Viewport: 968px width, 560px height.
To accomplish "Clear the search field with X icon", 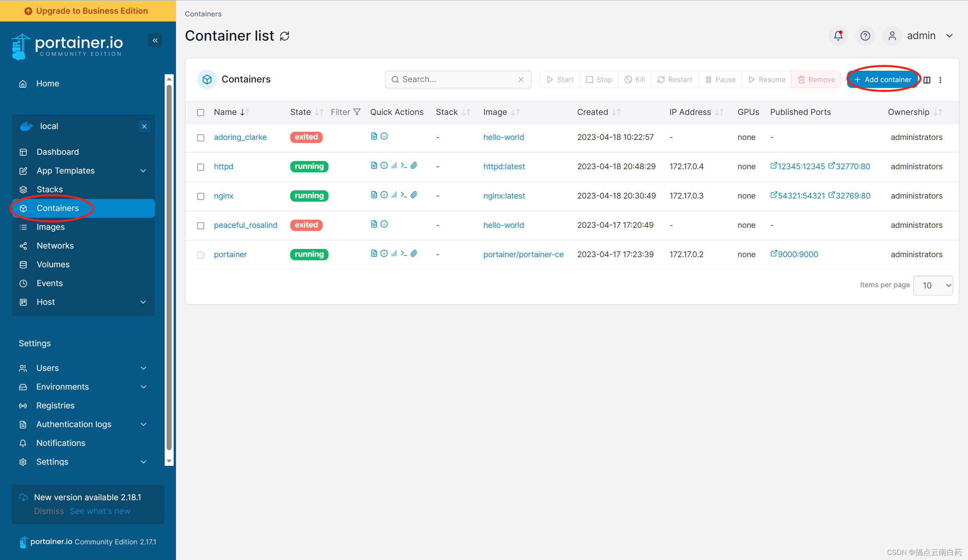I will tap(521, 80).
